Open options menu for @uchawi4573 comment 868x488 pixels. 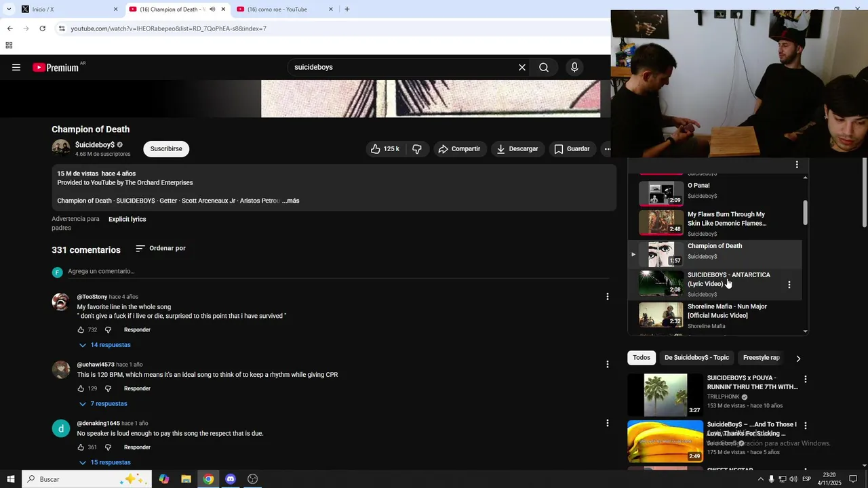(x=608, y=365)
